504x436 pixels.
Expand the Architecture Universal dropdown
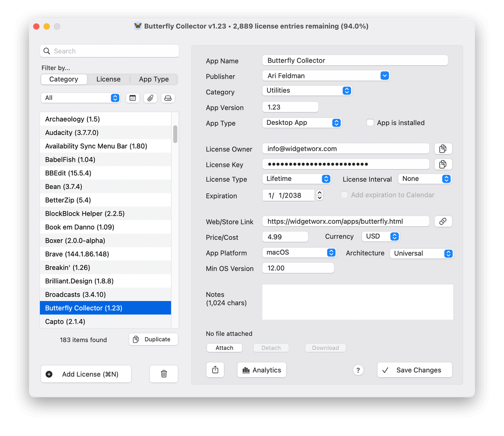(x=421, y=254)
